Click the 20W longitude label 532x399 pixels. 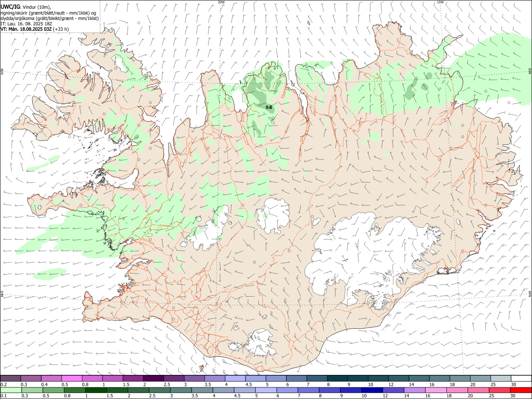point(221,2)
